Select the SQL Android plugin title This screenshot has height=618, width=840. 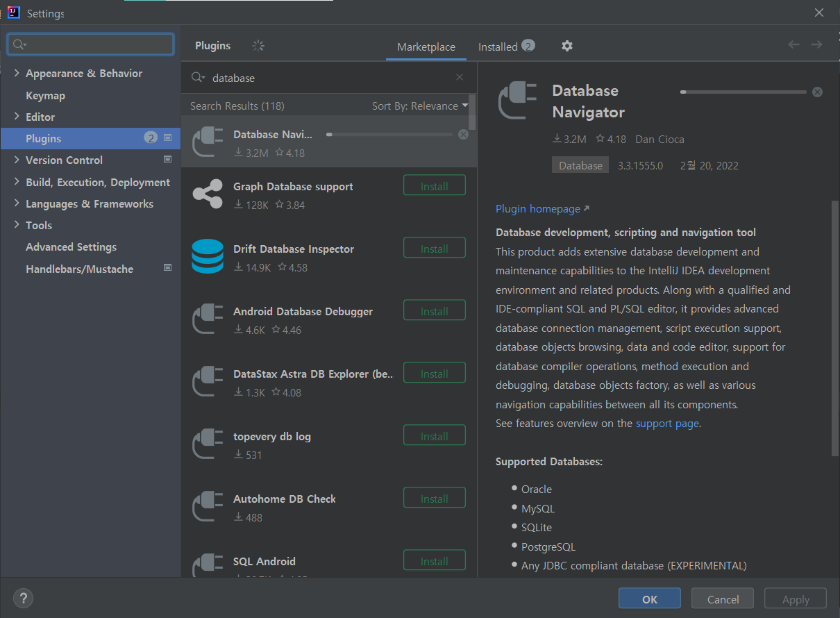[264, 561]
